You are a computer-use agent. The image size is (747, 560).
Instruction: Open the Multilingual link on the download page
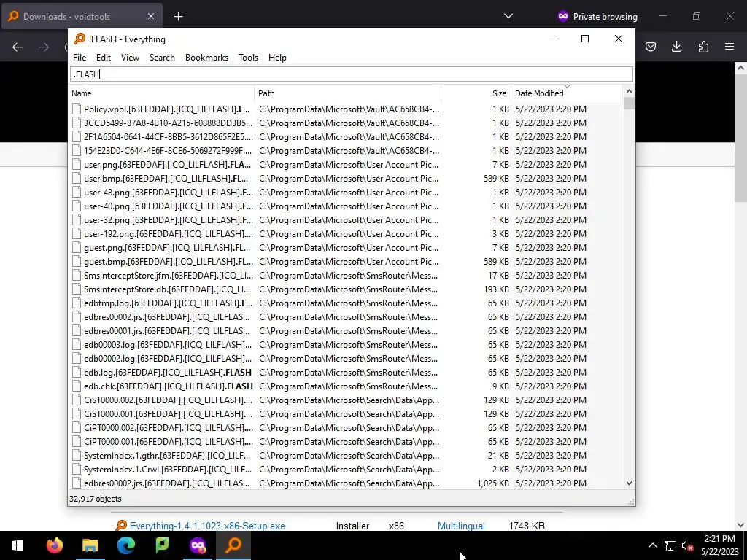coord(461,526)
